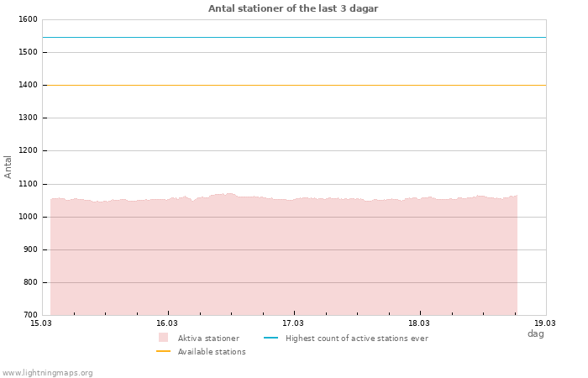588x378 pixels.
Task: Click the orange Available stations legend marker
Action: click(x=163, y=351)
